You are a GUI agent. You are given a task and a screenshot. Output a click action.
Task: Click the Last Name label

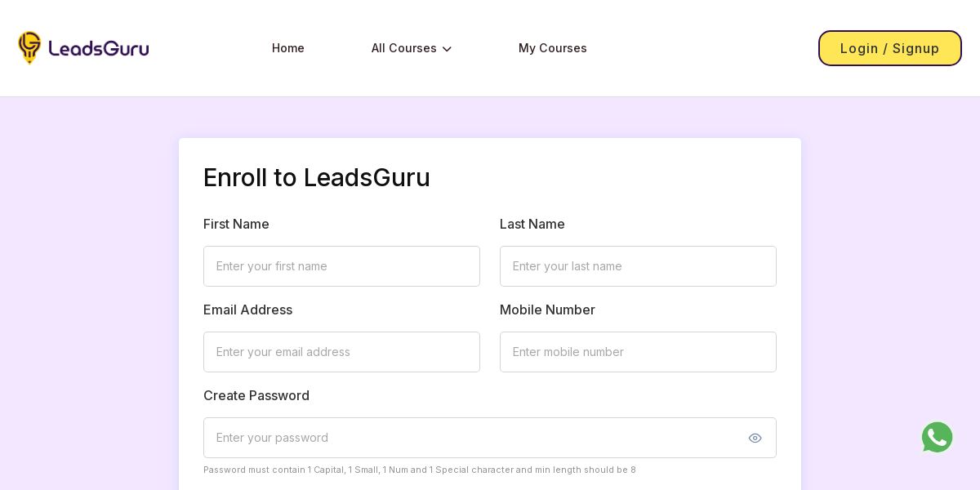(532, 224)
